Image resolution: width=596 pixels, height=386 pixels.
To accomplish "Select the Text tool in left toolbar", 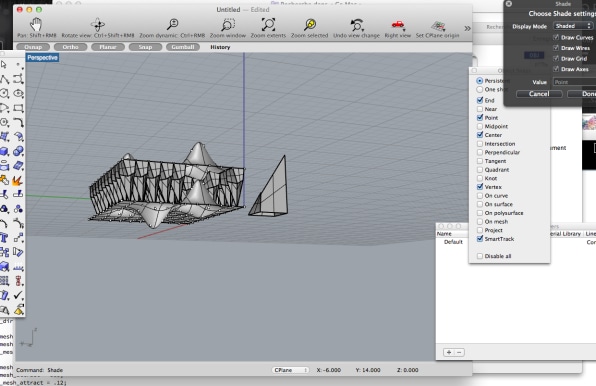I will (5, 238).
